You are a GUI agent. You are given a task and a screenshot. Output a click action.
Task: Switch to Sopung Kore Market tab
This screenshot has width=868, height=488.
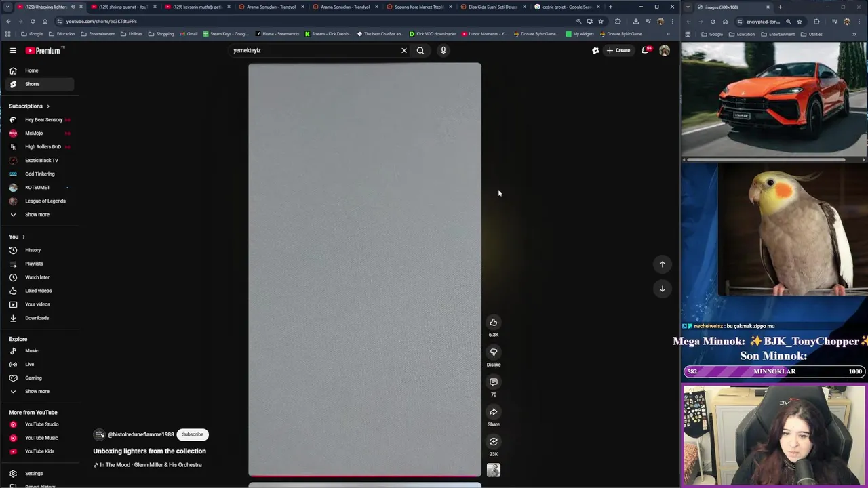point(418,7)
